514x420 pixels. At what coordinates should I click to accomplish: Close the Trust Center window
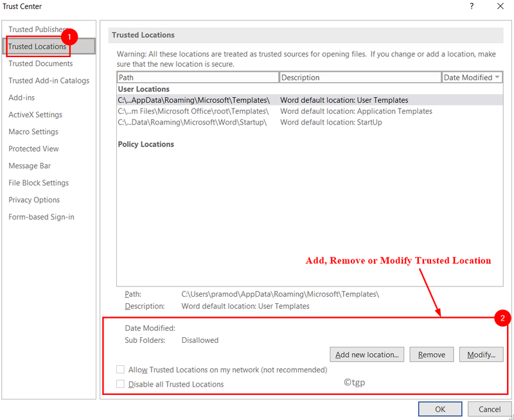(x=501, y=6)
